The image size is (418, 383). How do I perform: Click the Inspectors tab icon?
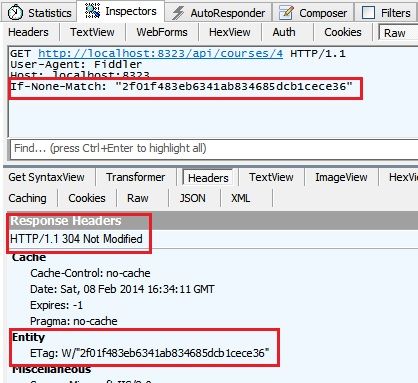92,11
